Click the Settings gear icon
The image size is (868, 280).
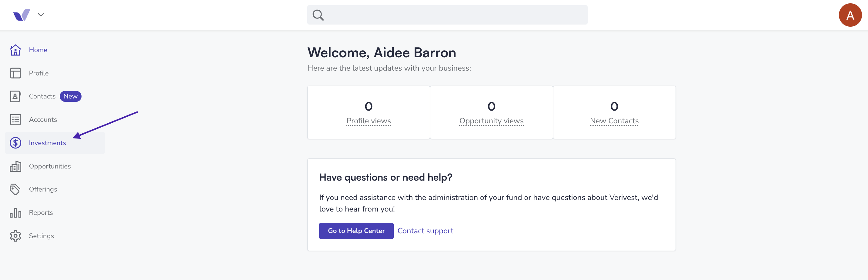click(15, 236)
